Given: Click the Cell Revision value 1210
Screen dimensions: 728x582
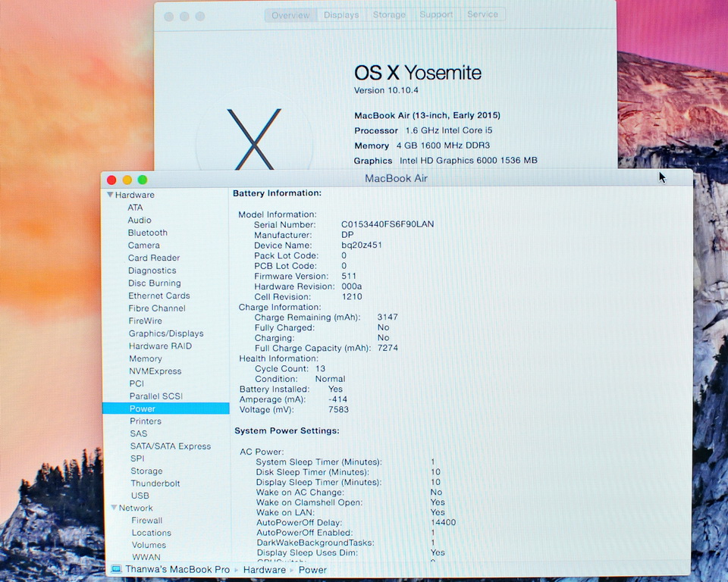Looking at the screenshot, I should pos(351,296).
